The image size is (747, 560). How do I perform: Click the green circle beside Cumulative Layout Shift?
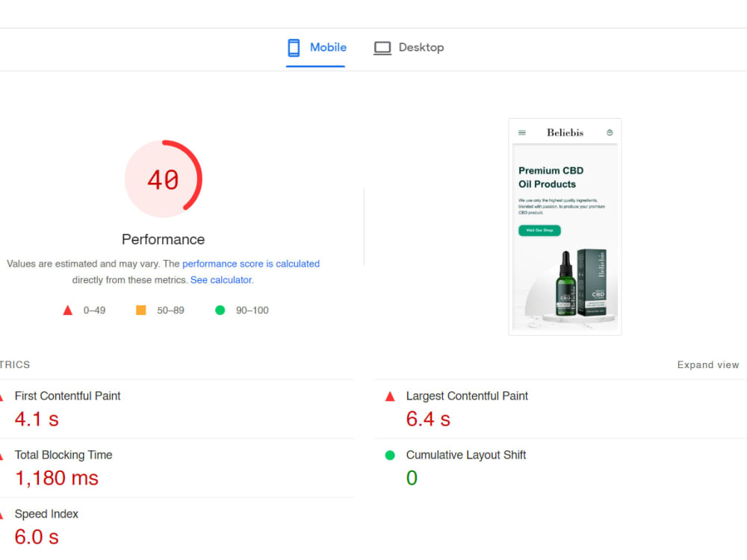click(x=389, y=455)
